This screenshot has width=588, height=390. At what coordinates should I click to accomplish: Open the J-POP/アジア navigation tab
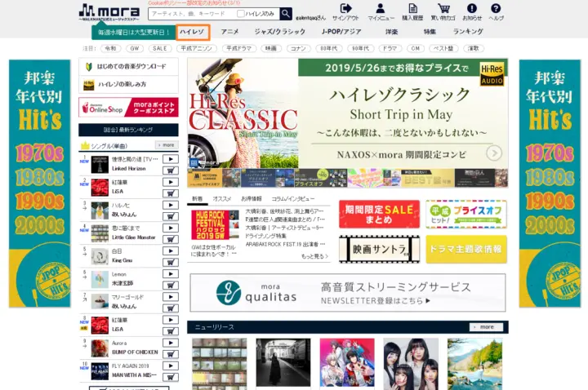tap(341, 32)
